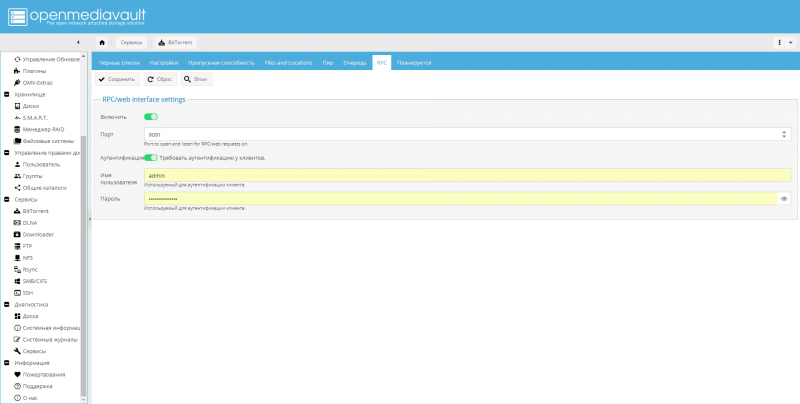Click the sidebar splitter collapse handle
Screen dimensions: 800x404
[x=90, y=219]
